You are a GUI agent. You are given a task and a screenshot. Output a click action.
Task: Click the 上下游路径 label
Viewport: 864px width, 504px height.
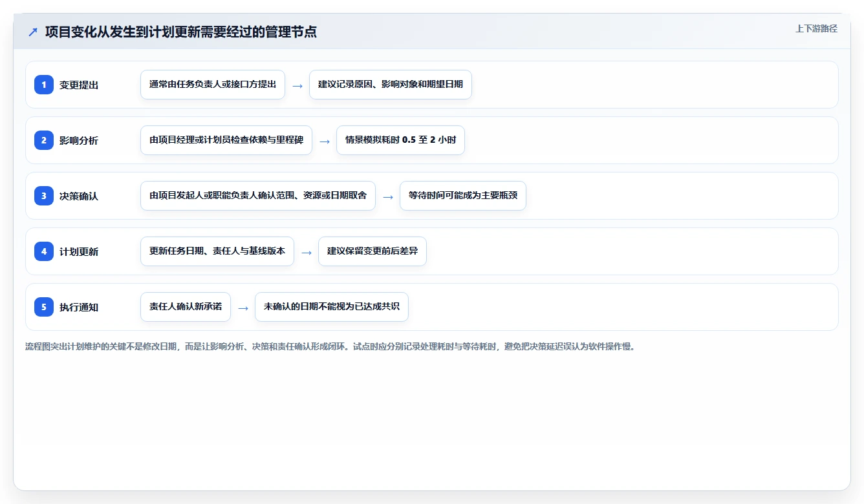(x=816, y=28)
